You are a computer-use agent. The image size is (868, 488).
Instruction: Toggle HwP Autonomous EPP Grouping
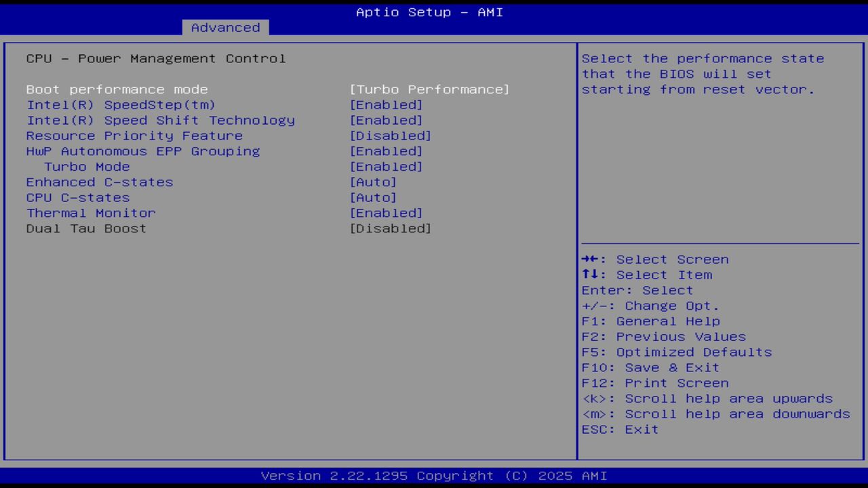pyautogui.click(x=142, y=150)
